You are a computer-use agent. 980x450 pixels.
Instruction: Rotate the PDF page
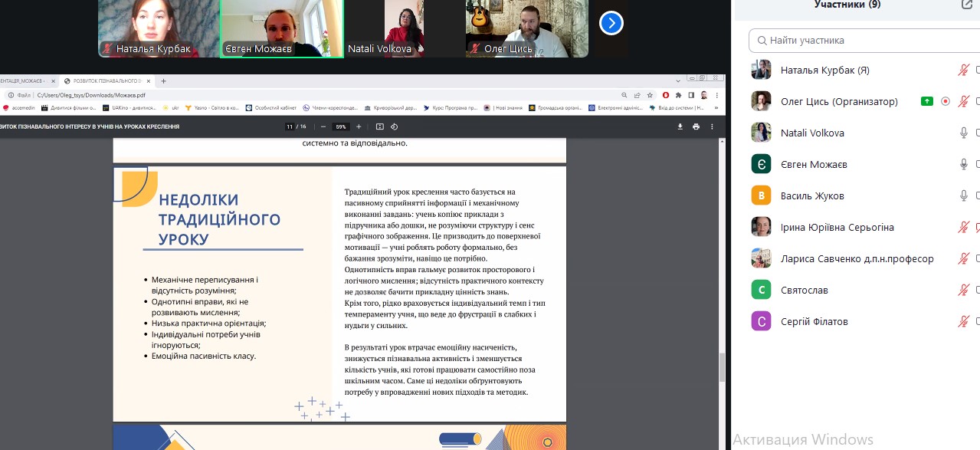click(394, 126)
